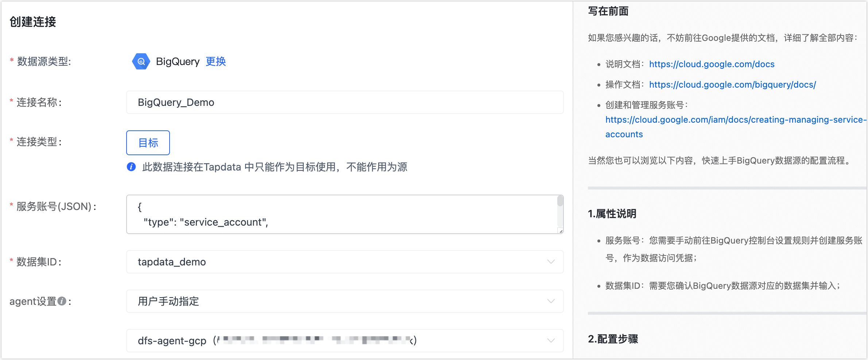The height and width of the screenshot is (360, 868).
Task: Open the BigQuery operation docs link
Action: coord(732,84)
